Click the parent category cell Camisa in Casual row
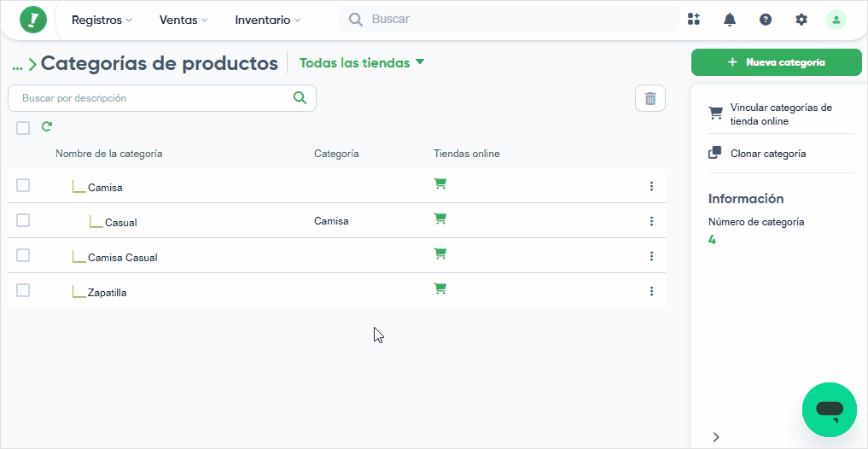The width and height of the screenshot is (868, 449). tap(332, 221)
